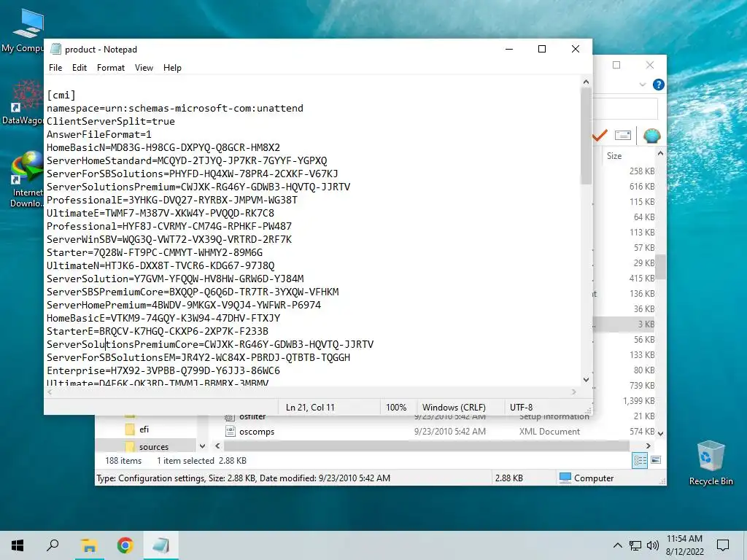
Task: Click the Notepad title bar icon
Action: click(x=55, y=49)
